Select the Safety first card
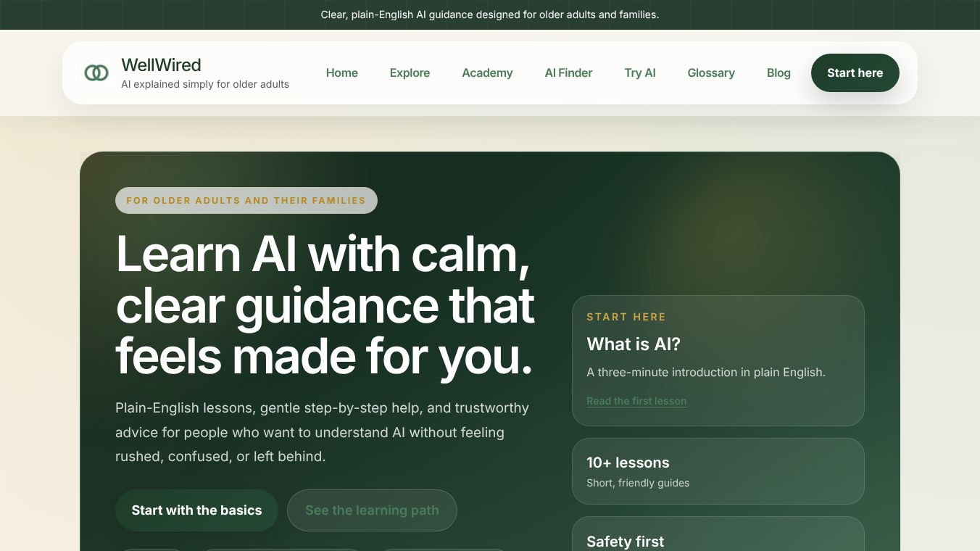The height and width of the screenshot is (551, 980). tap(718, 534)
